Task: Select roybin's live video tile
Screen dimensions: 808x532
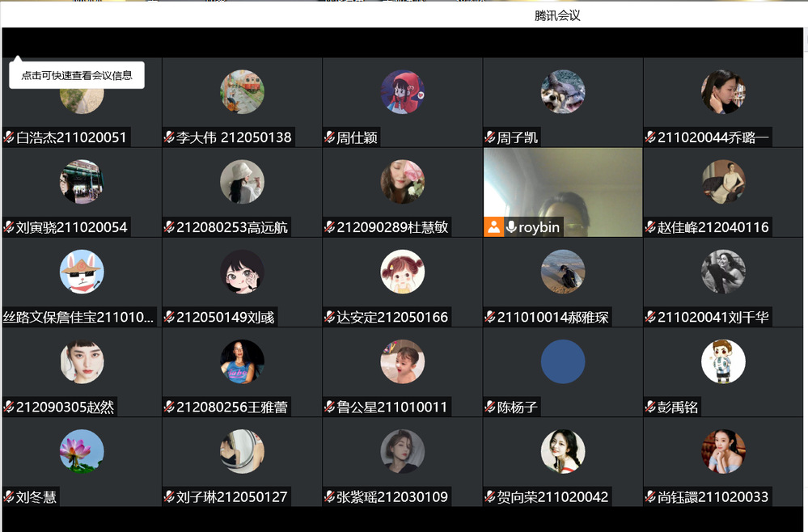Action: point(563,192)
